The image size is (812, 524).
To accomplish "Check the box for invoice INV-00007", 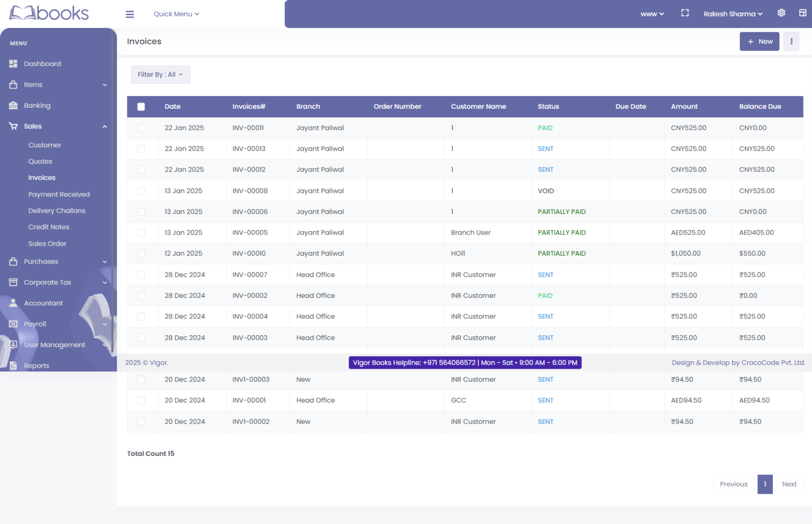I will (x=141, y=275).
